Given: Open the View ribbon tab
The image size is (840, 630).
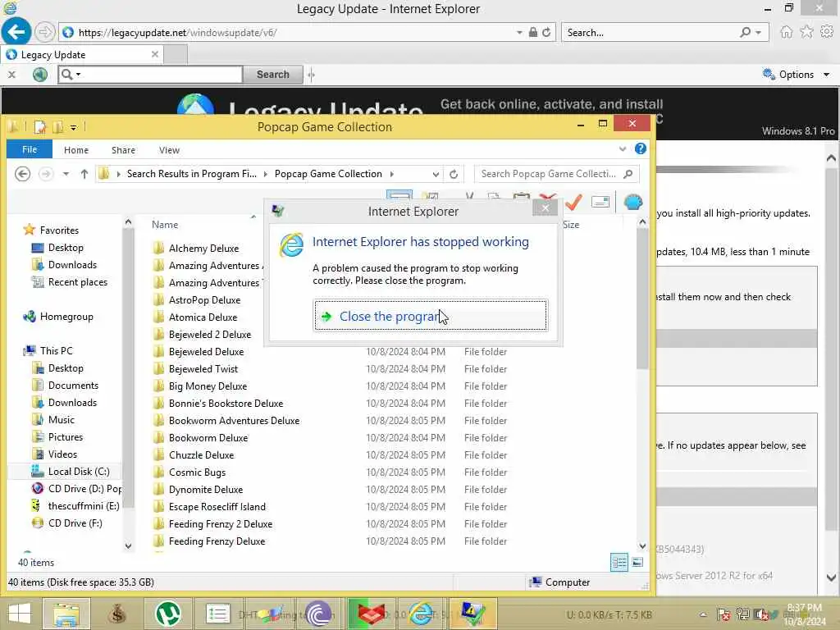Looking at the screenshot, I should tap(169, 150).
